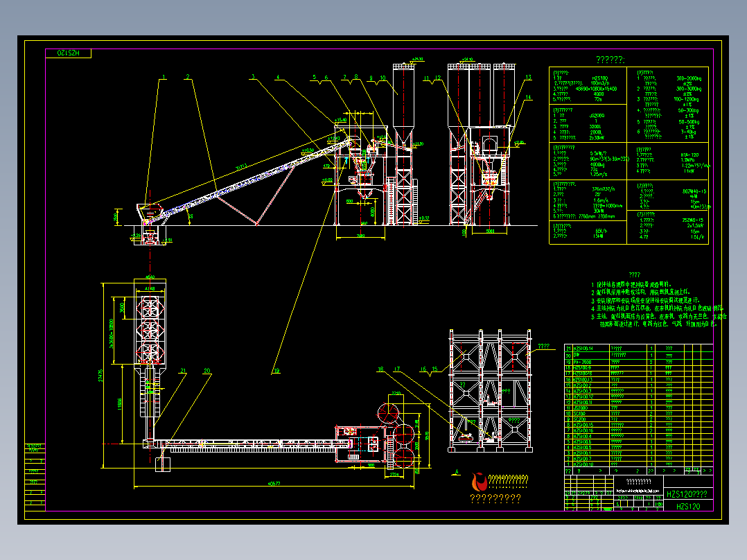Select JS2000 entry in parts list row 11
The image size is (747, 560).
(580, 408)
